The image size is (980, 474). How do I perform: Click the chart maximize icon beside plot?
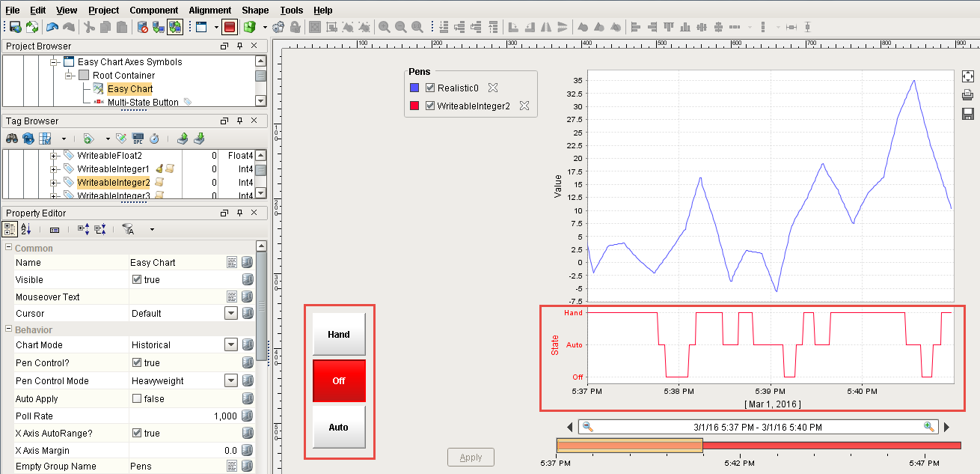tap(967, 76)
